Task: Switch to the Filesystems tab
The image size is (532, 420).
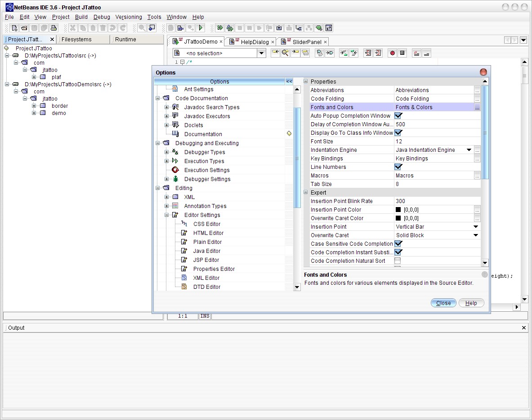Action: (x=83, y=40)
